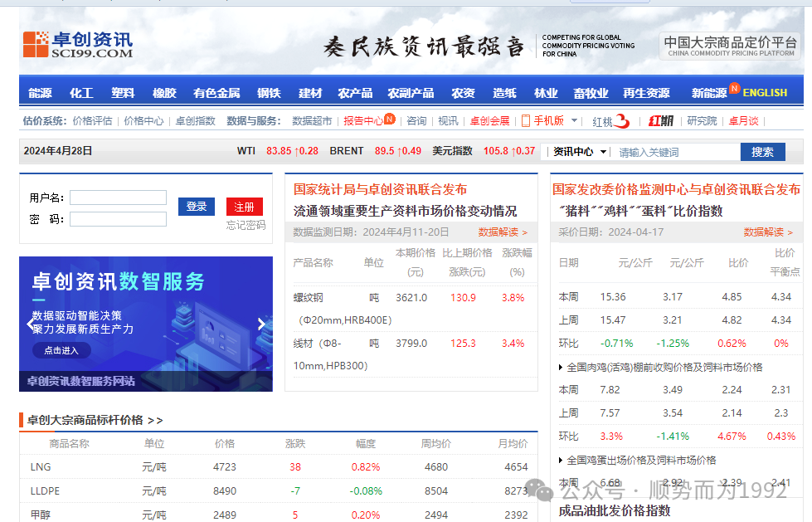Open the 化工 navigation menu
The image size is (812, 522).
point(81,93)
